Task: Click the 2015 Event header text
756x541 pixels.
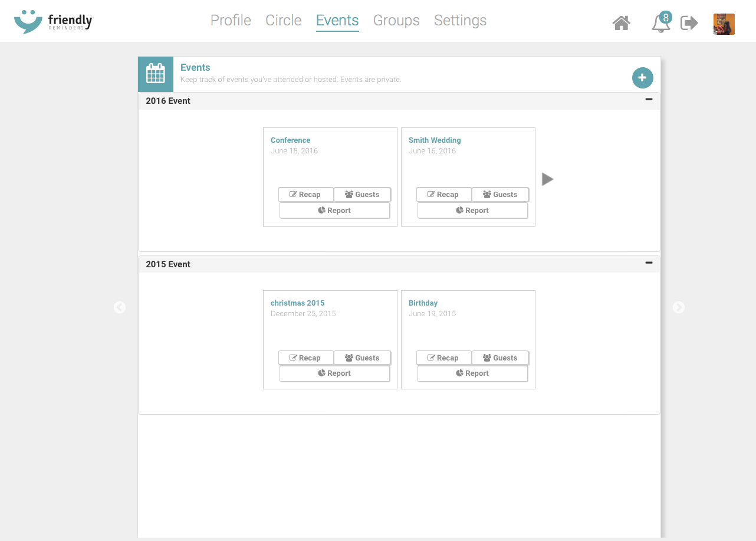Action: pyautogui.click(x=168, y=264)
